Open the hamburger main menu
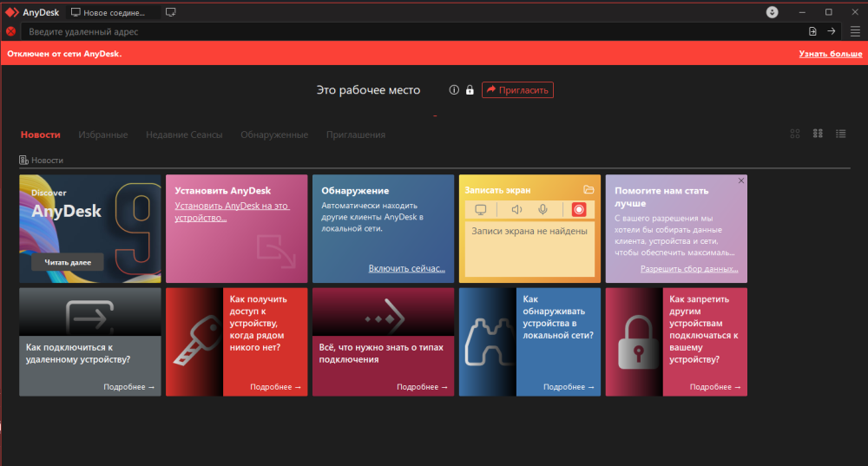This screenshot has width=868, height=466. pyautogui.click(x=855, y=31)
